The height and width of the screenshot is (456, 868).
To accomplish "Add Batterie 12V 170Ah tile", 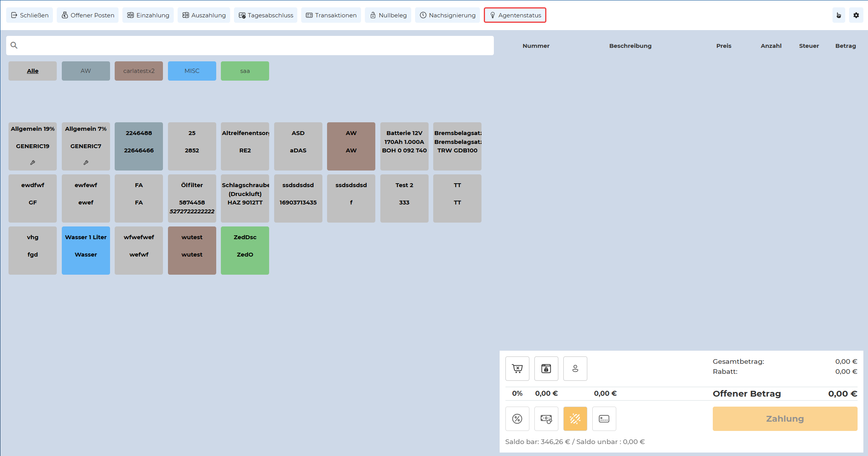I will (404, 146).
